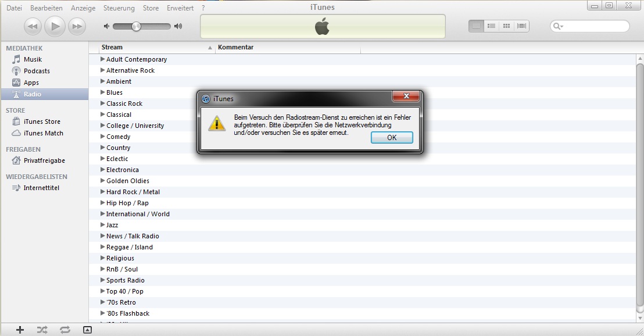644x336 pixels.
Task: Select the Sports Radio row
Action: (x=363, y=280)
